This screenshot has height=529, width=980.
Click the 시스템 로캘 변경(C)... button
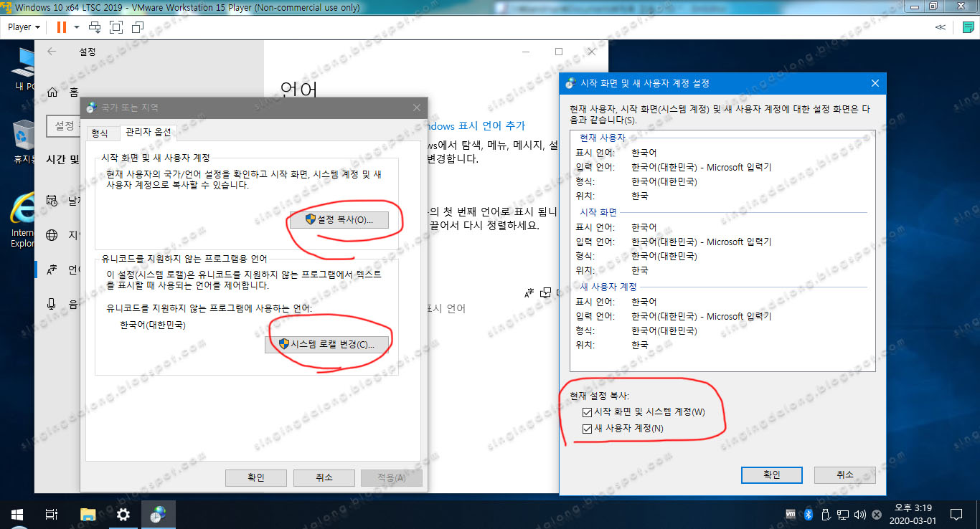327,345
